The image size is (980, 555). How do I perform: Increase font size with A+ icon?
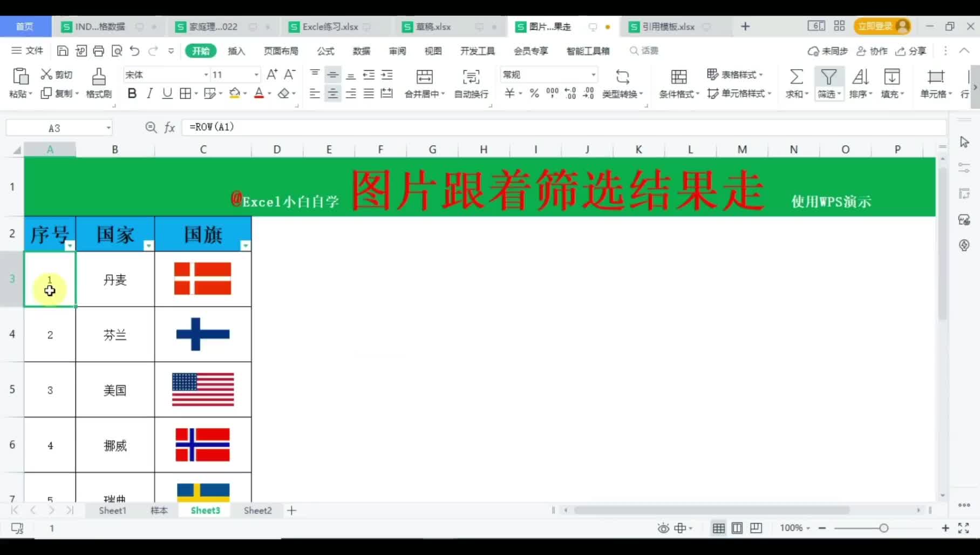pos(272,74)
